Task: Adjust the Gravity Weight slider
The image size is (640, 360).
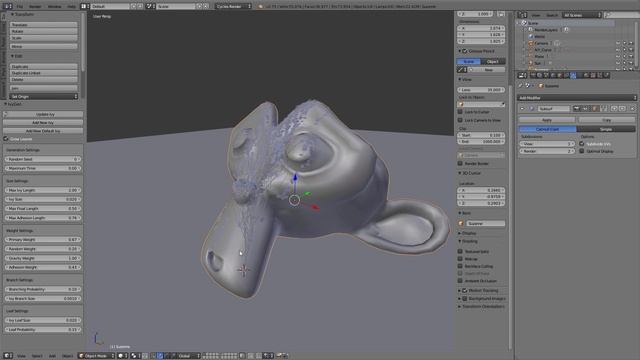Action: coord(43,258)
